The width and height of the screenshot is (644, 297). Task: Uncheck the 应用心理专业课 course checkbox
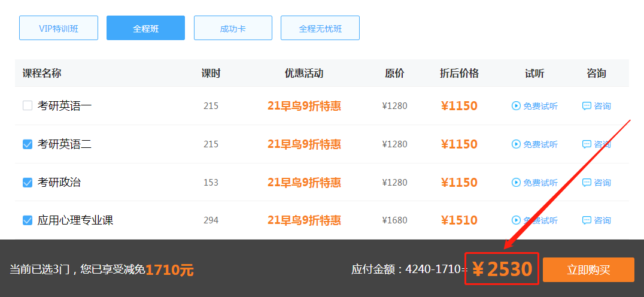coord(28,220)
